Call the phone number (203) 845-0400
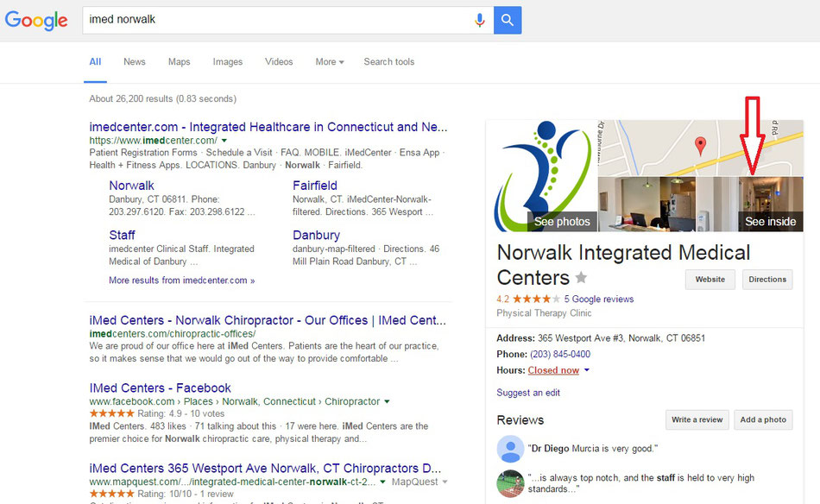The height and width of the screenshot is (504, 820). [x=560, y=354]
